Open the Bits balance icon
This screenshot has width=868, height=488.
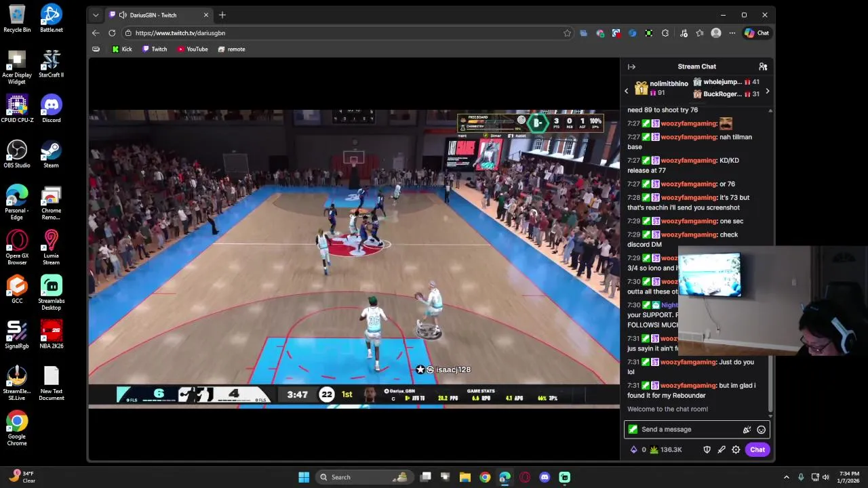[x=634, y=449]
